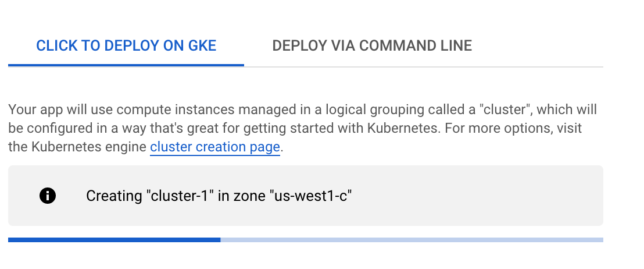The height and width of the screenshot is (269, 644).
Task: Click the info icon in the status banner
Action: click(48, 196)
